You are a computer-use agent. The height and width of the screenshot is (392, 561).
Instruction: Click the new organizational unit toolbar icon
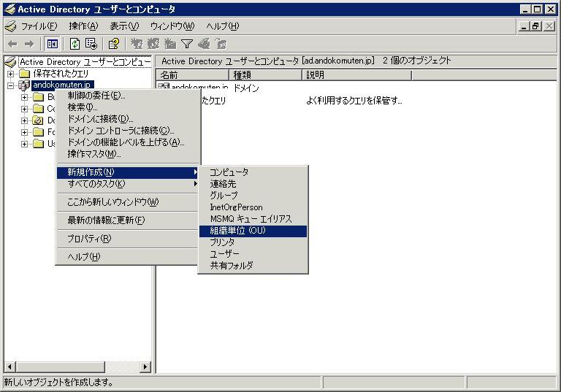click(x=170, y=44)
